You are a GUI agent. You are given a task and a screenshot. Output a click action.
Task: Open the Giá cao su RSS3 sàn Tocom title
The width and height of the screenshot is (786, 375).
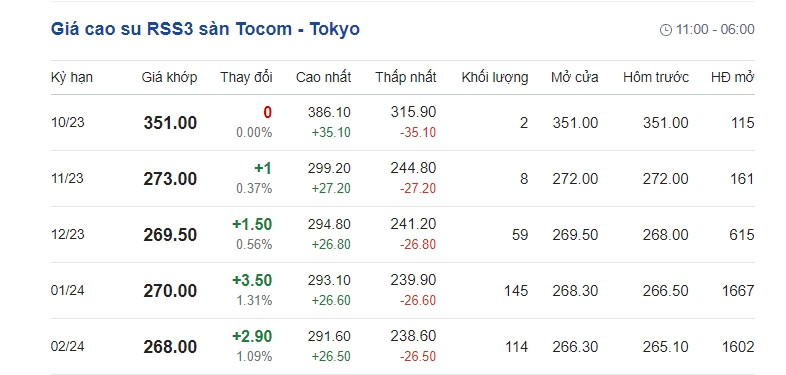205,29
